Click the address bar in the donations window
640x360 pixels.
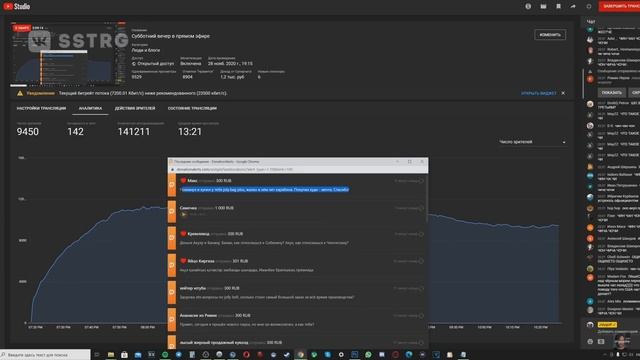click(x=298, y=169)
